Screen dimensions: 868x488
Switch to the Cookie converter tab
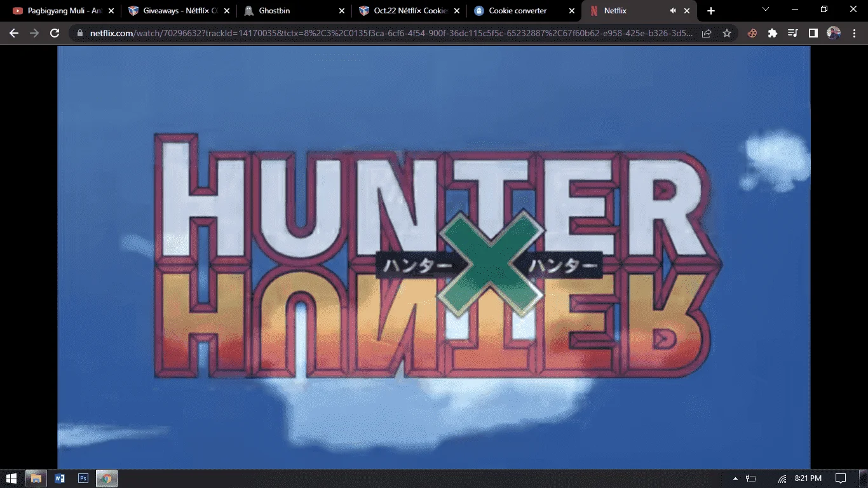coord(524,11)
